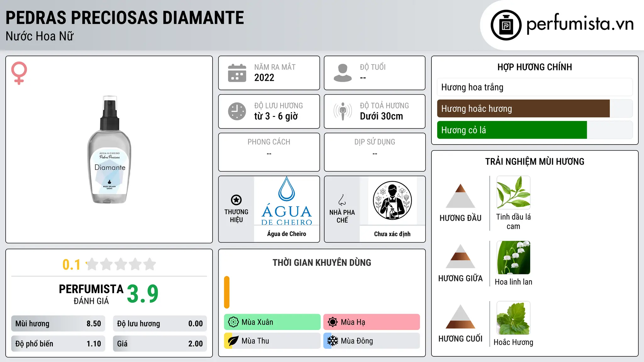Click the calendar icon beside Năm ra mắt
Screen dimensions: 644x362
237,73
